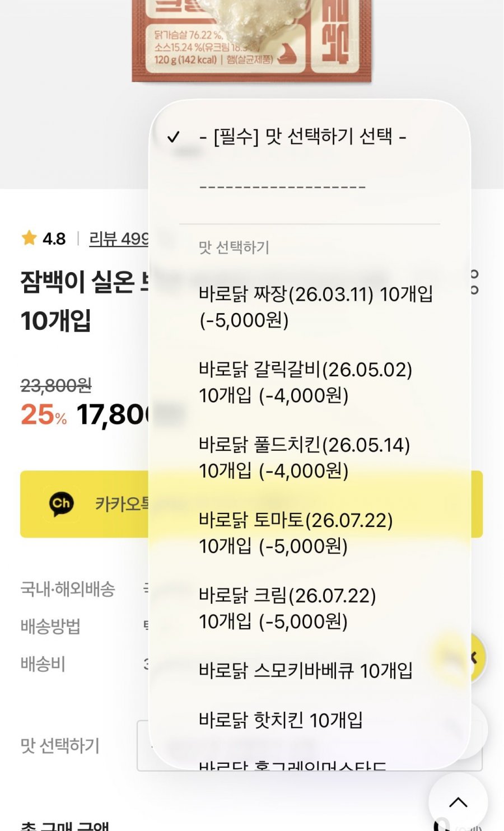
Task: Tap the product package image
Action: (251, 40)
